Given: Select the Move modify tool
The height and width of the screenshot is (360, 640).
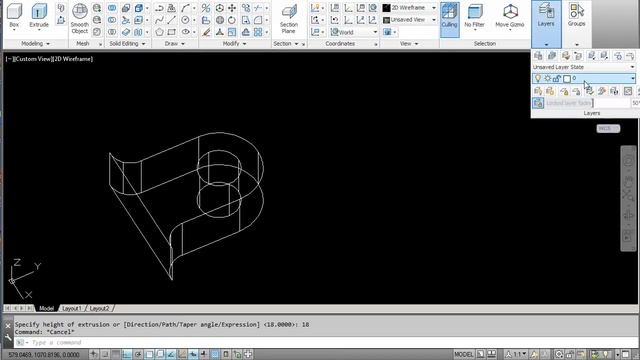Looking at the screenshot, I should click(232, 8).
